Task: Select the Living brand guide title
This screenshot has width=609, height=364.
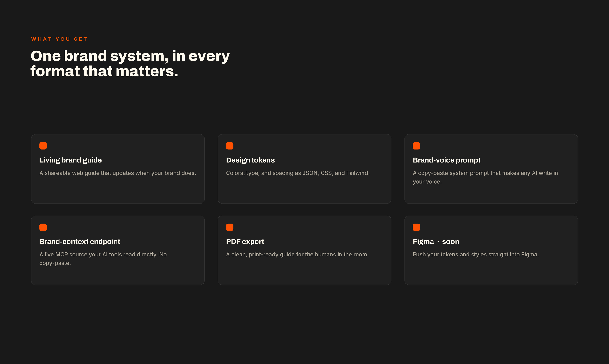Action: tap(70, 160)
